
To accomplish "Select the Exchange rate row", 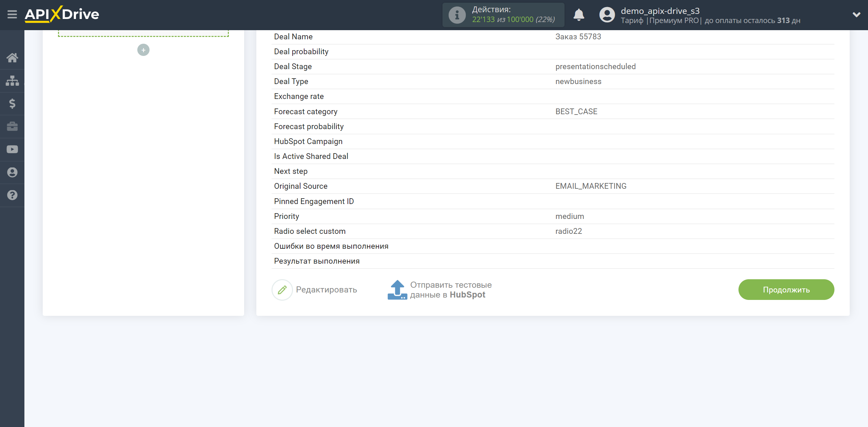I will tap(553, 96).
